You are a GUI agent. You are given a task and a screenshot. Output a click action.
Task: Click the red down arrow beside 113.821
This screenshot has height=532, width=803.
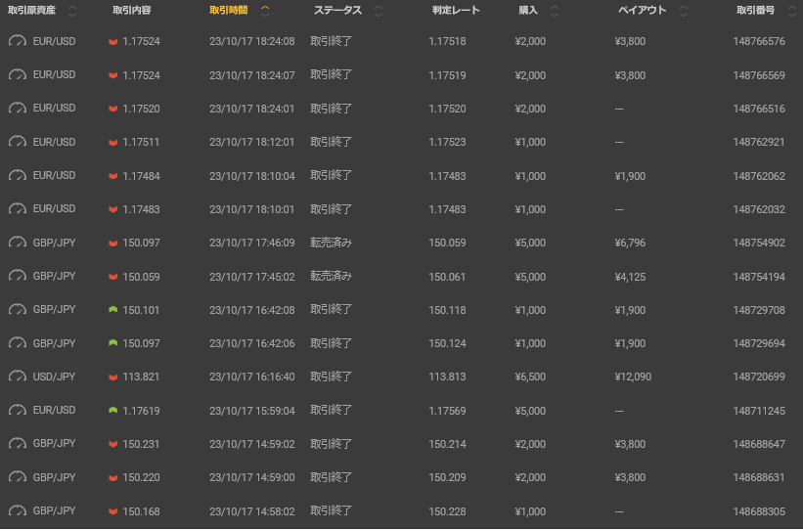coord(112,377)
